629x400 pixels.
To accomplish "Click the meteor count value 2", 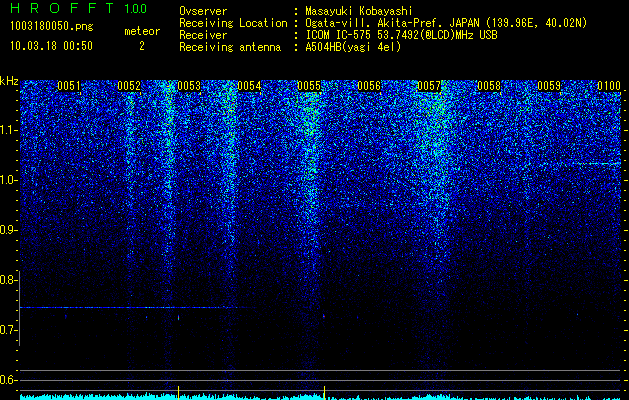I will [x=142, y=46].
